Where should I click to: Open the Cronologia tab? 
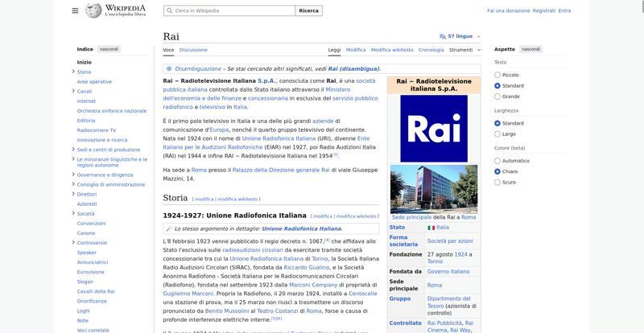click(431, 50)
